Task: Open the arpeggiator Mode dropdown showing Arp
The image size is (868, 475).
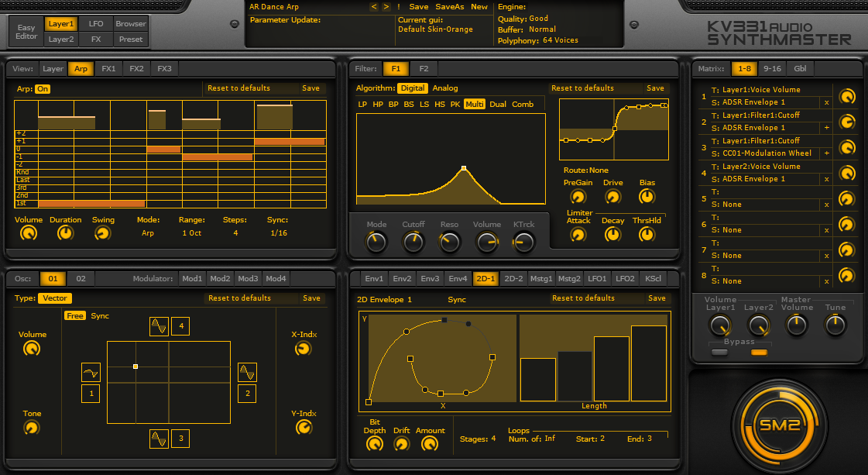Action: pos(147,233)
